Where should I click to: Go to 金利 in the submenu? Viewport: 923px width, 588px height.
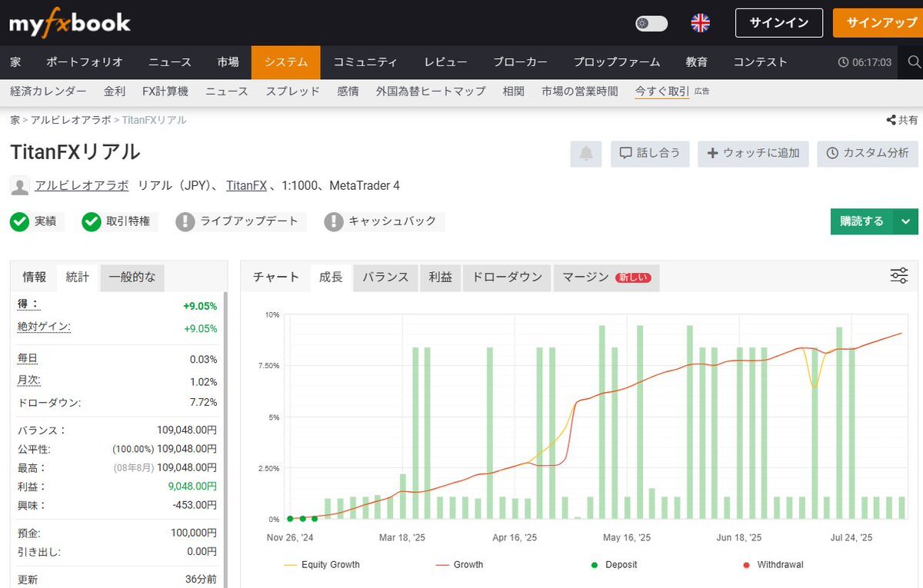click(115, 91)
